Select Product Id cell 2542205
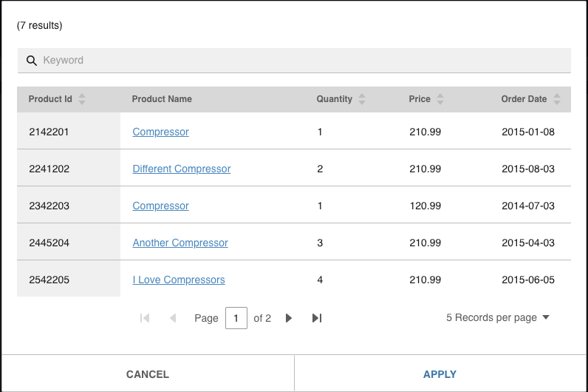Viewport: 588px width, 392px height. point(69,280)
